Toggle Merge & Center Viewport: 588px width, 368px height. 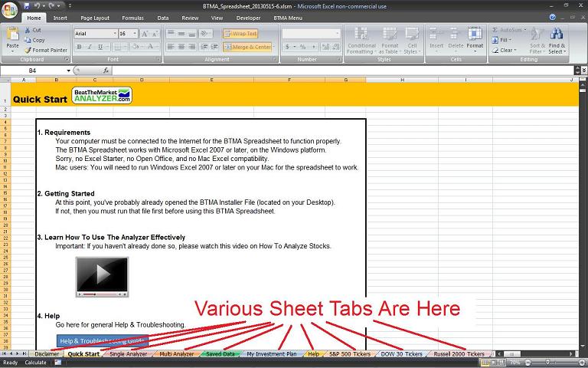(x=247, y=47)
